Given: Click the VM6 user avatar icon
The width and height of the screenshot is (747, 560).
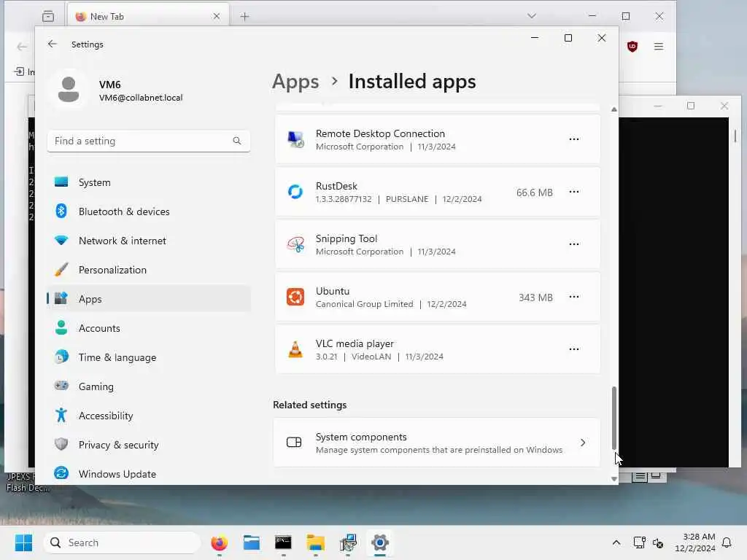Looking at the screenshot, I should point(69,90).
